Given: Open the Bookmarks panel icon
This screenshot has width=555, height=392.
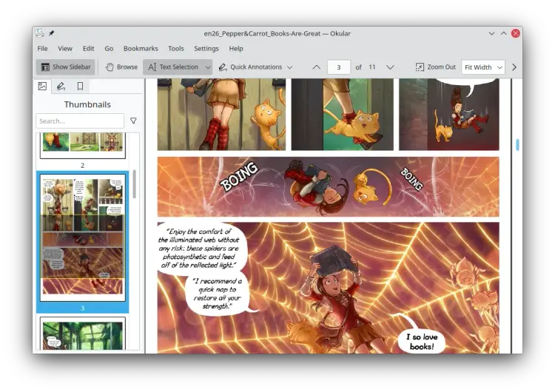Looking at the screenshot, I should pos(81,86).
